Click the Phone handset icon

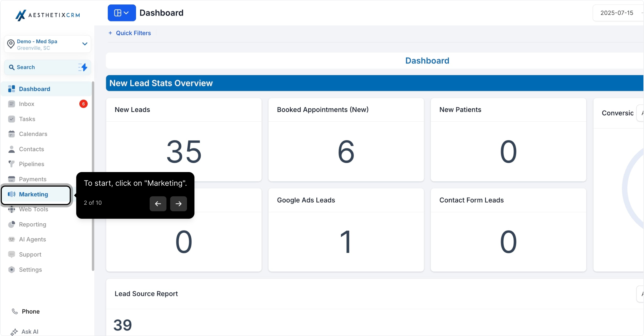15,311
